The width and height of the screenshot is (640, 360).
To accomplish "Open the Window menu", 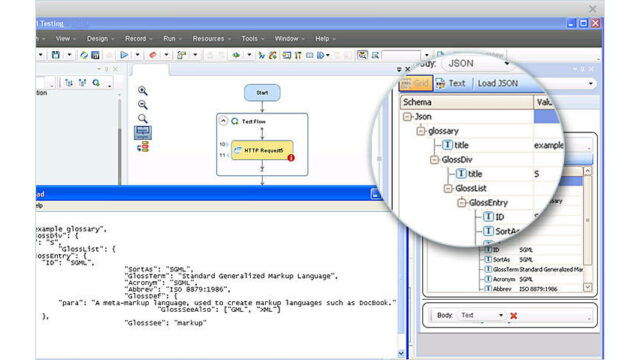I will tap(286, 38).
